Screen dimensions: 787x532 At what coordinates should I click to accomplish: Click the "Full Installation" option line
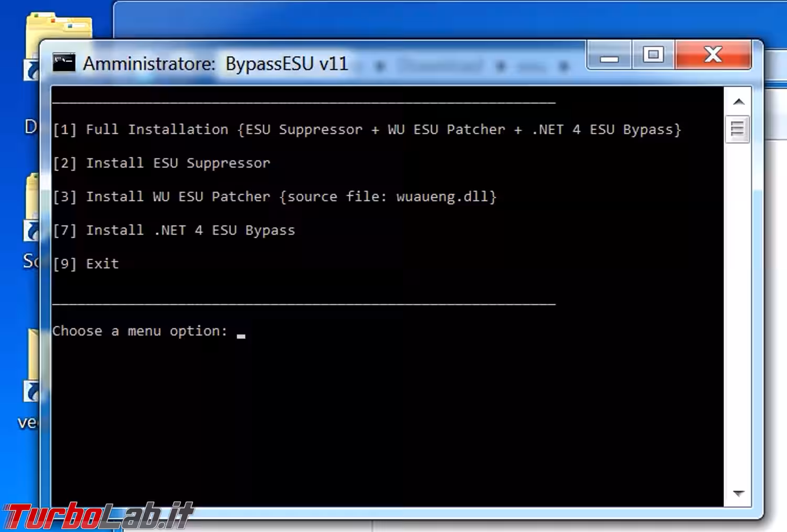click(x=367, y=130)
